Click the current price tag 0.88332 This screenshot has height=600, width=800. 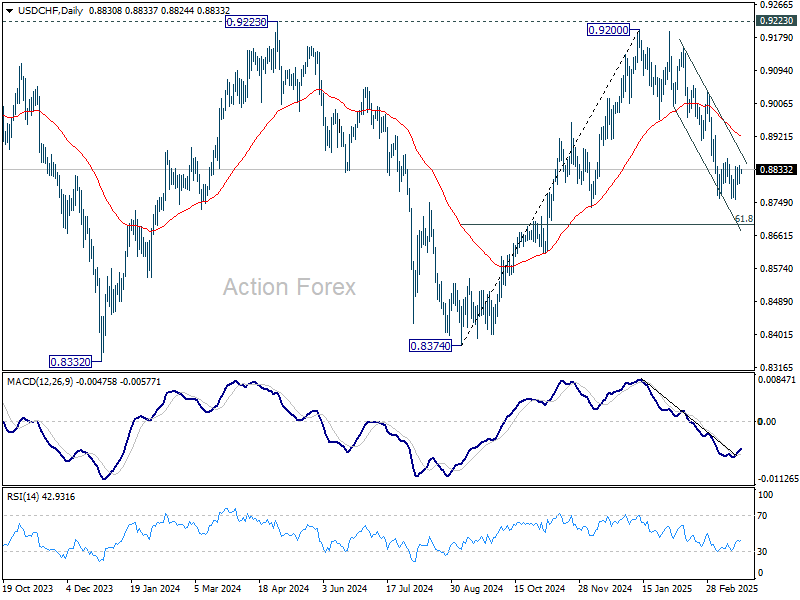coord(776,169)
